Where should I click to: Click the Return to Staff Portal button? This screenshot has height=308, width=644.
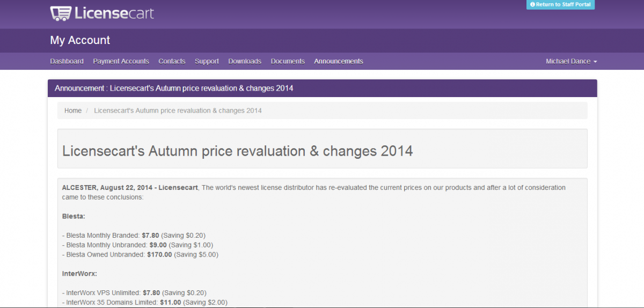[x=560, y=4]
